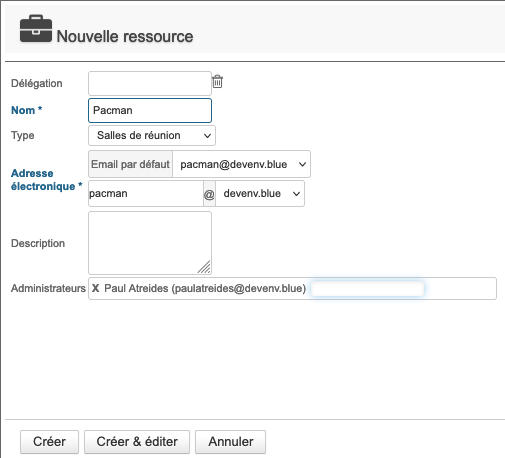This screenshot has width=505, height=458.
Task: Remove administrator Paul Atreides with X
Action: click(x=96, y=288)
